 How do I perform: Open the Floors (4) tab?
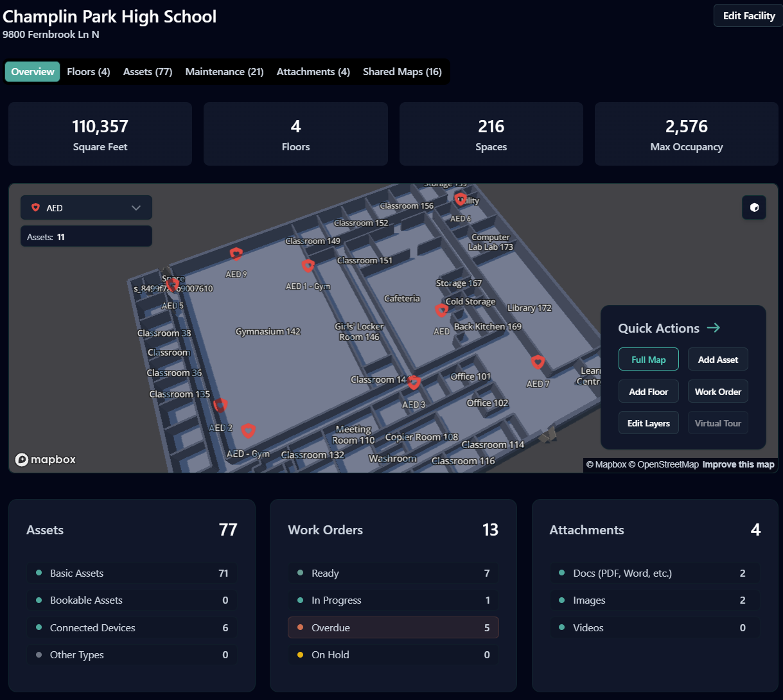(x=89, y=71)
